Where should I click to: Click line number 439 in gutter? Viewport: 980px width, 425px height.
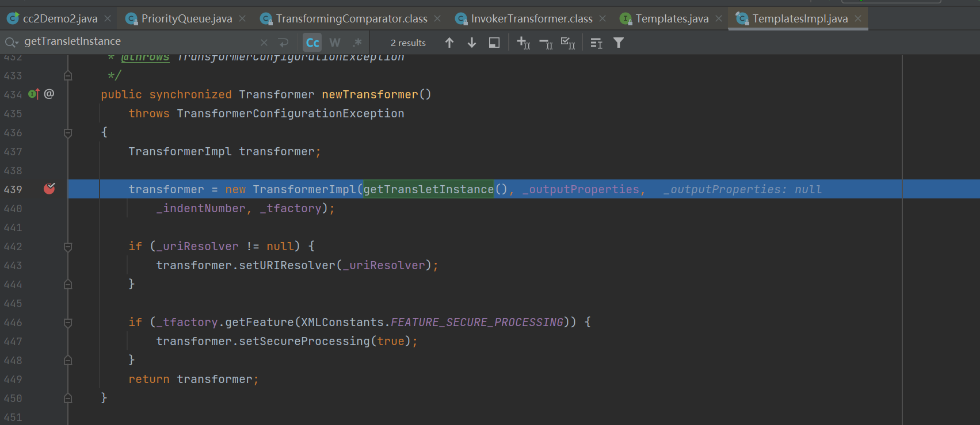[x=13, y=189]
